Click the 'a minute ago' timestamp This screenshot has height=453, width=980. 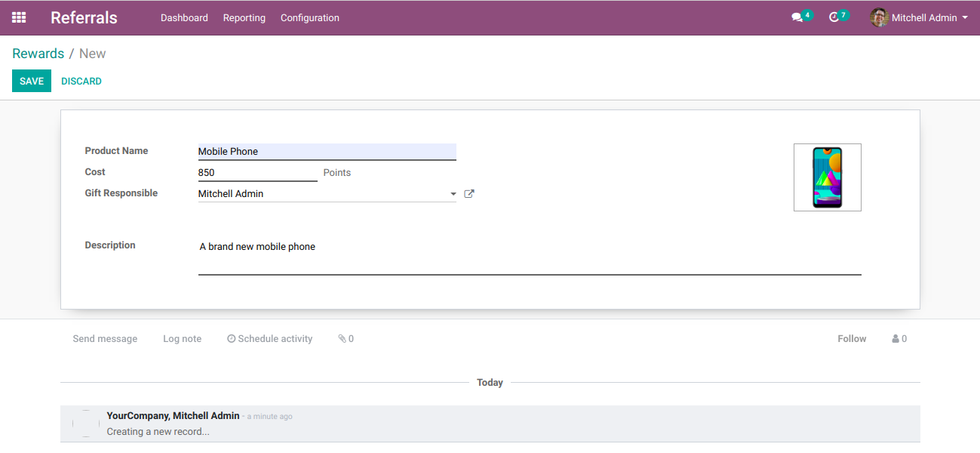pos(270,417)
